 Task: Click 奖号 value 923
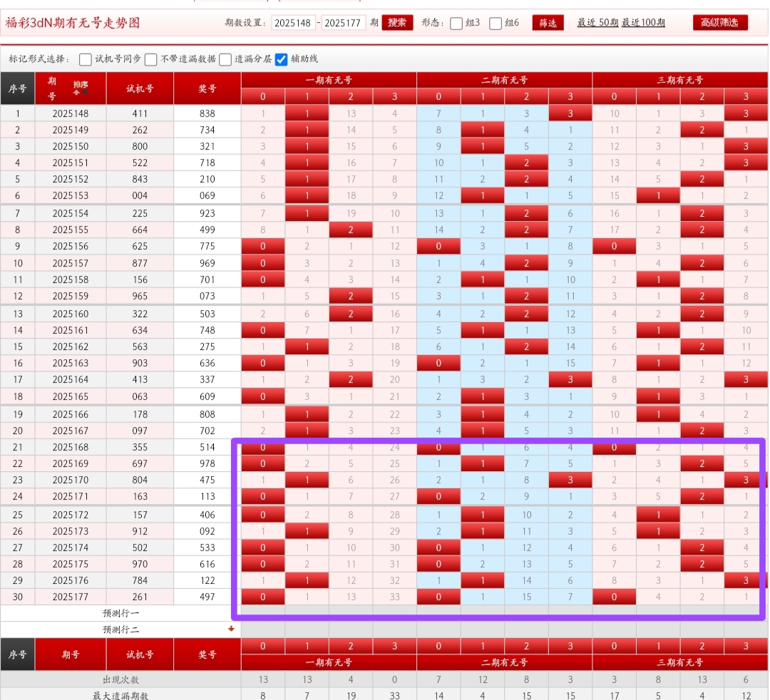207,214
